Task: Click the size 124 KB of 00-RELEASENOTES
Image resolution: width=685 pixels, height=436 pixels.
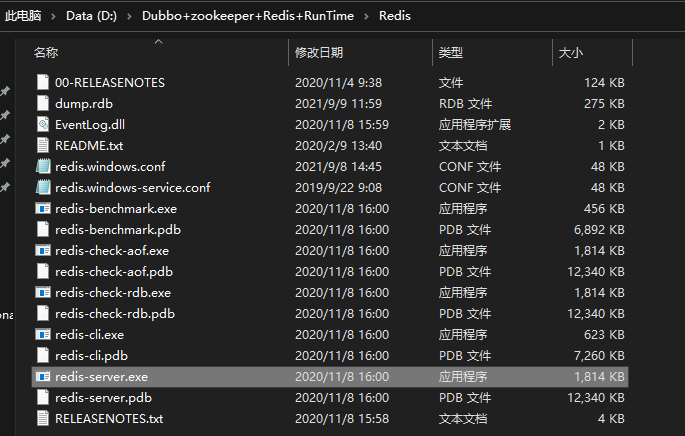Action: click(x=604, y=83)
